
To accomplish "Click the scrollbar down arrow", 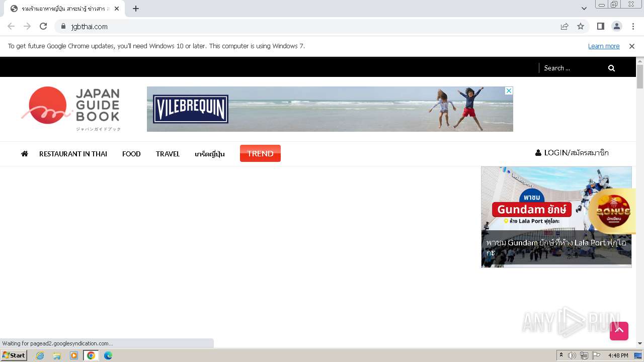I will click(x=640, y=343).
